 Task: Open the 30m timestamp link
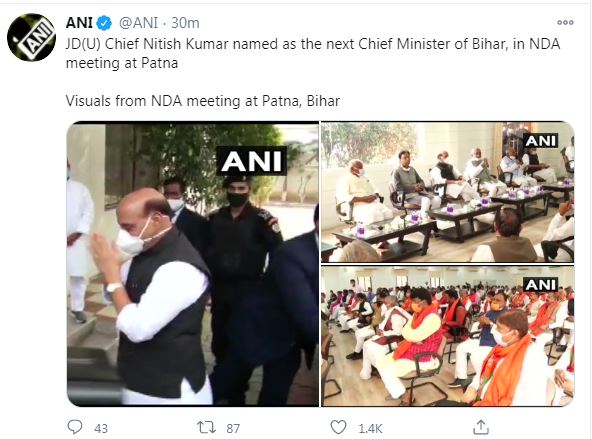point(185,23)
